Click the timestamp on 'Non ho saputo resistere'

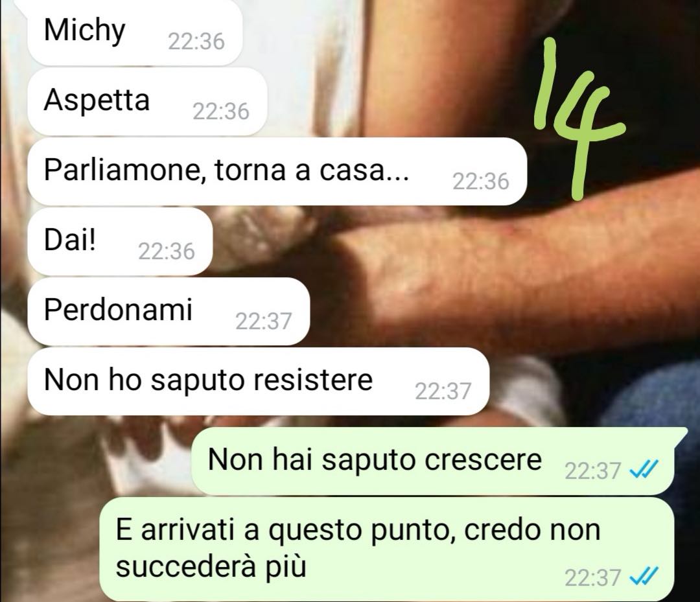pyautogui.click(x=443, y=391)
